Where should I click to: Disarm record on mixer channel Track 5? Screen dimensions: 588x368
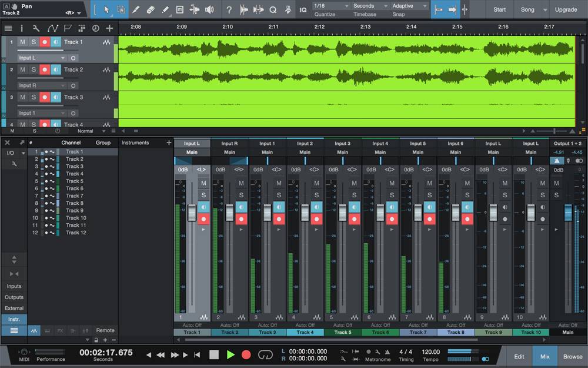pos(355,219)
